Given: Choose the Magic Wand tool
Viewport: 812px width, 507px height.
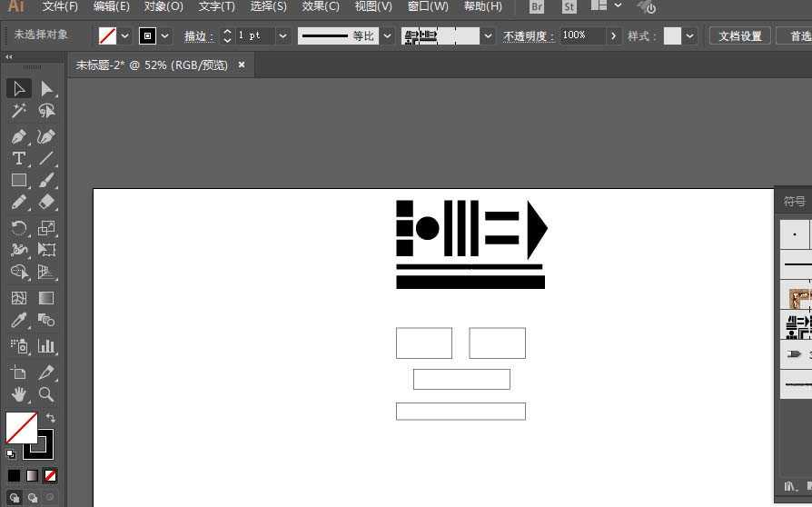Looking at the screenshot, I should pyautogui.click(x=19, y=110).
